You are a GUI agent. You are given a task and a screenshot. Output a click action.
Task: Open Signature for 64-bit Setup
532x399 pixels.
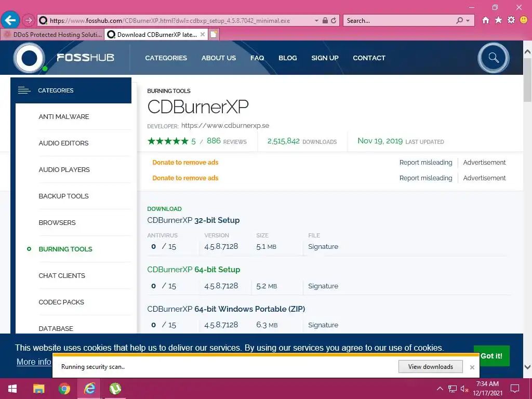coord(323,286)
